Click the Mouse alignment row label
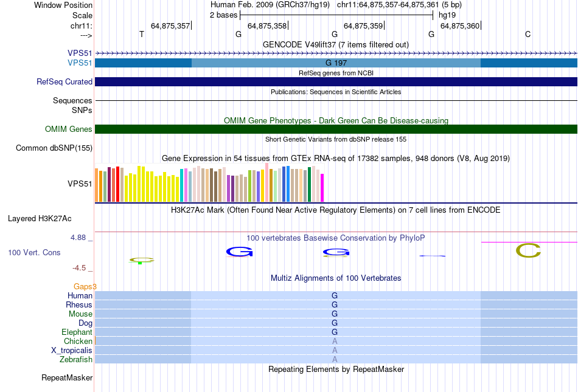The image size is (578, 392). coord(80,314)
